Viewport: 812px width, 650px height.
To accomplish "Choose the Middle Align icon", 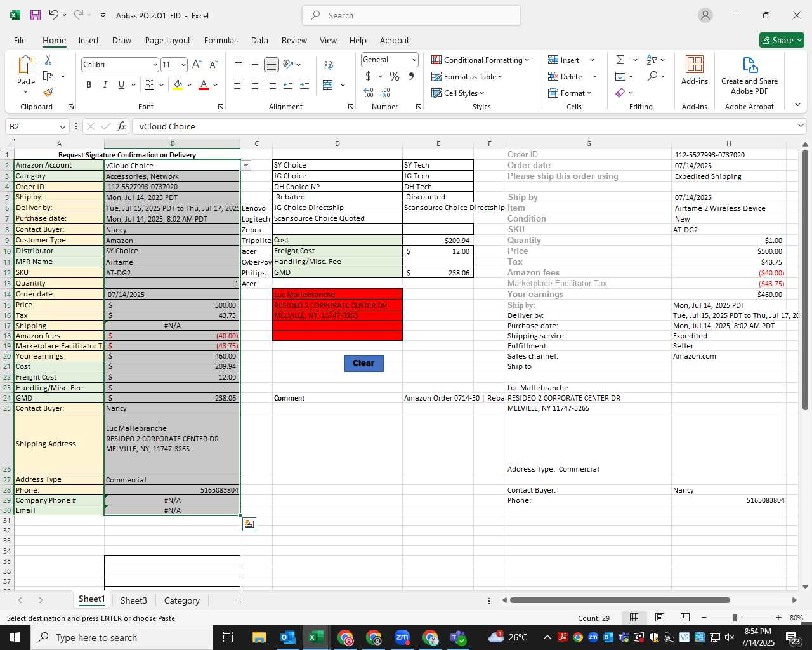I will click(x=254, y=64).
